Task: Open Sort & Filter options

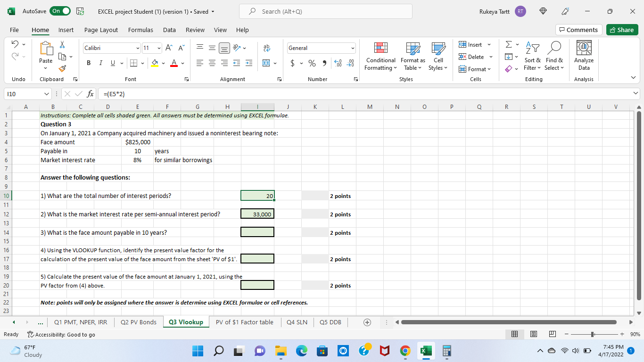Action: pos(532,57)
